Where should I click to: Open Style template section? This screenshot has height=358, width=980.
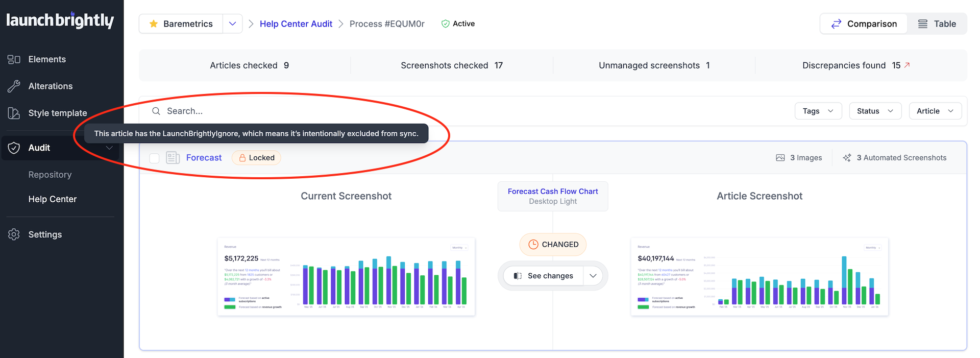click(x=58, y=113)
